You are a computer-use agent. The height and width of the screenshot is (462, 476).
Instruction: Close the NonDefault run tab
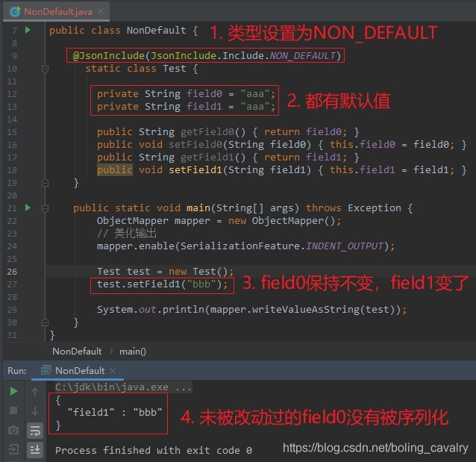coord(113,371)
